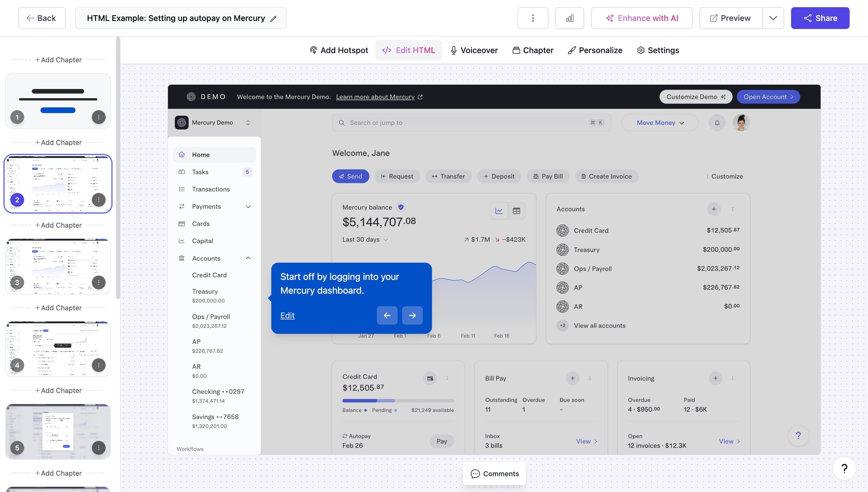
Task: Click Add Chapter above slide 1
Action: [x=58, y=60]
